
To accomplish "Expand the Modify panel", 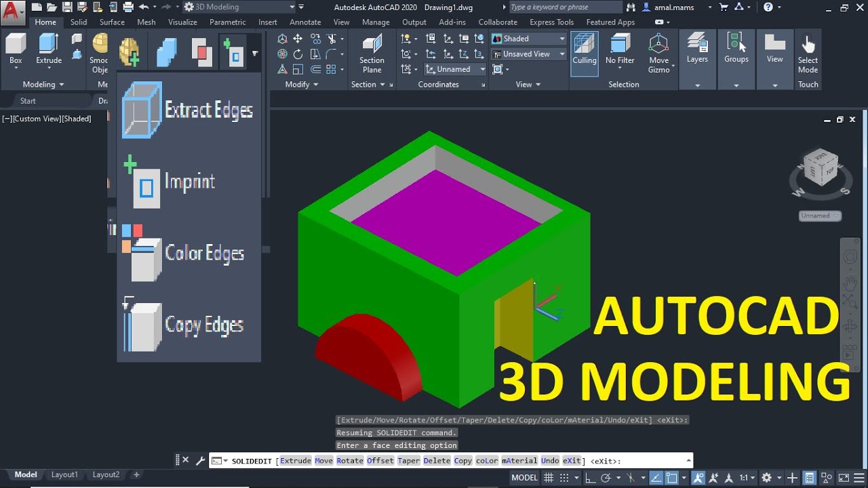I will 301,85.
